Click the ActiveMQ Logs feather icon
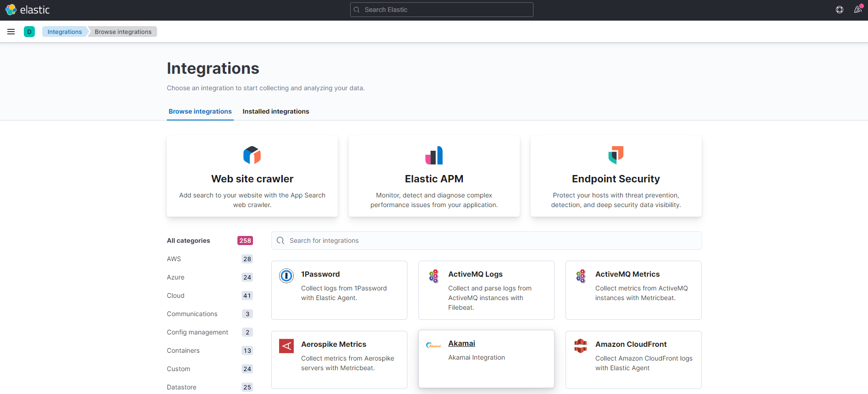Screen dimensions: 868x394 (x=434, y=276)
